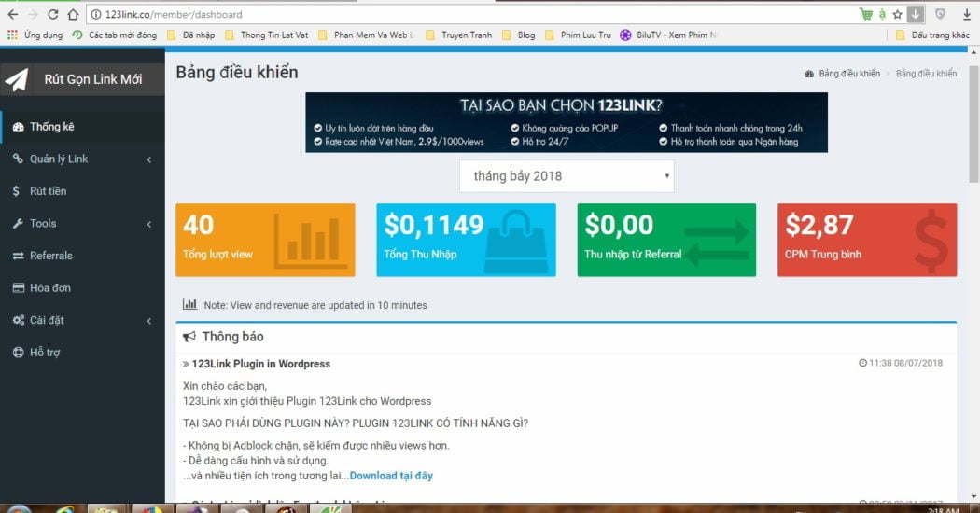Click the megaphone icon next to Thông báo
This screenshot has width=980, height=513.
(x=189, y=337)
